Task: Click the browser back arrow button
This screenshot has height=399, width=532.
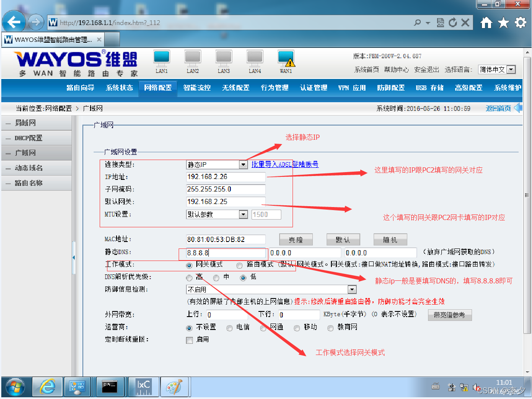Action: (x=14, y=22)
